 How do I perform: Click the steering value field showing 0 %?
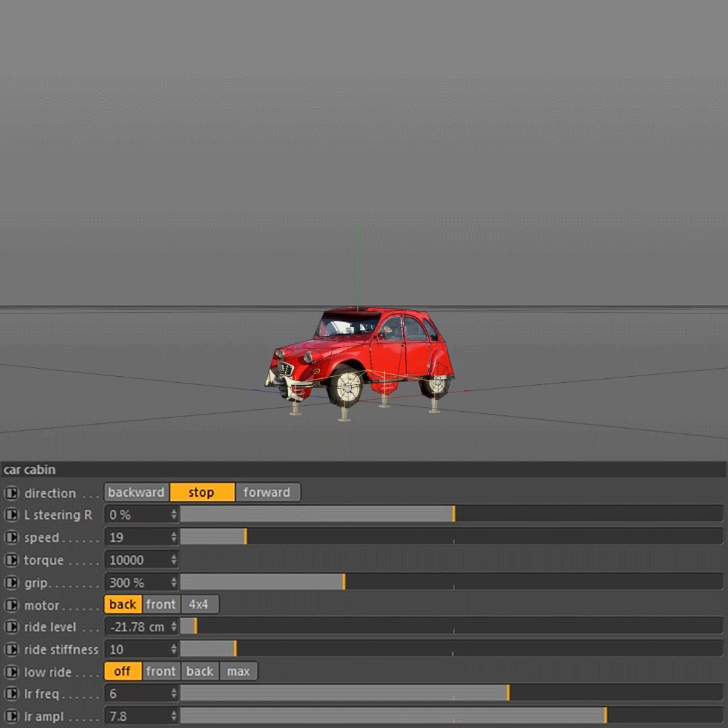click(x=142, y=514)
